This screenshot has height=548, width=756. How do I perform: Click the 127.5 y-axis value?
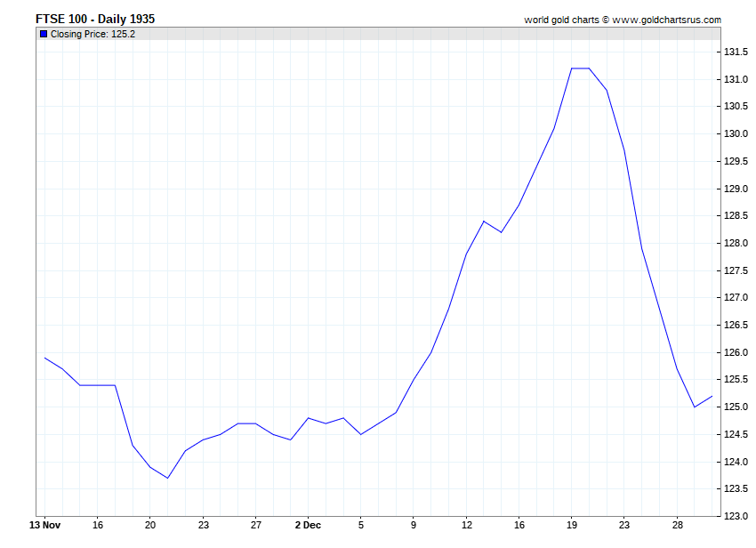tap(736, 270)
